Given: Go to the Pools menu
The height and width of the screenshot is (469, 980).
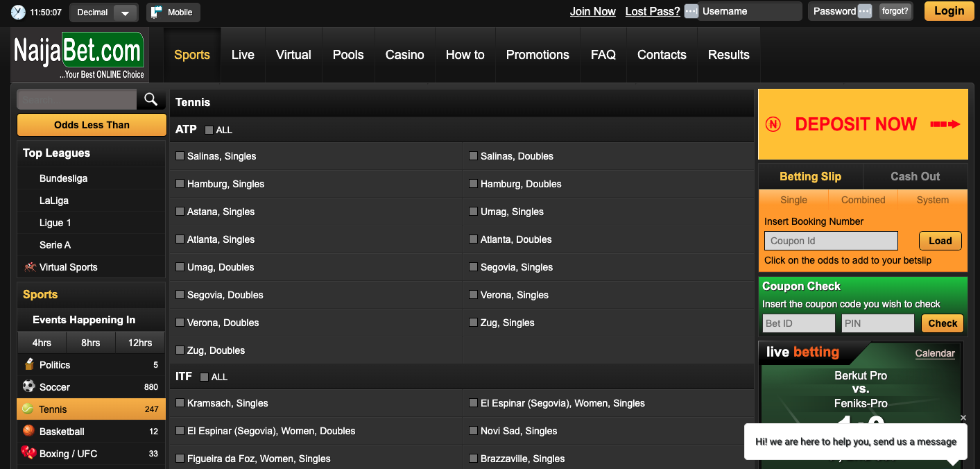Looking at the screenshot, I should (348, 55).
